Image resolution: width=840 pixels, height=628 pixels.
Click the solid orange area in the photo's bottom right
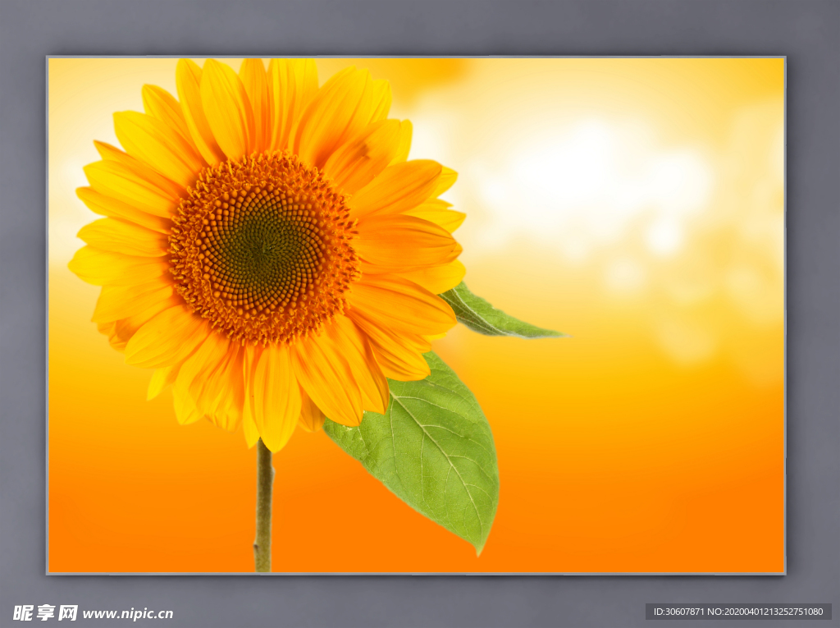coord(697,509)
